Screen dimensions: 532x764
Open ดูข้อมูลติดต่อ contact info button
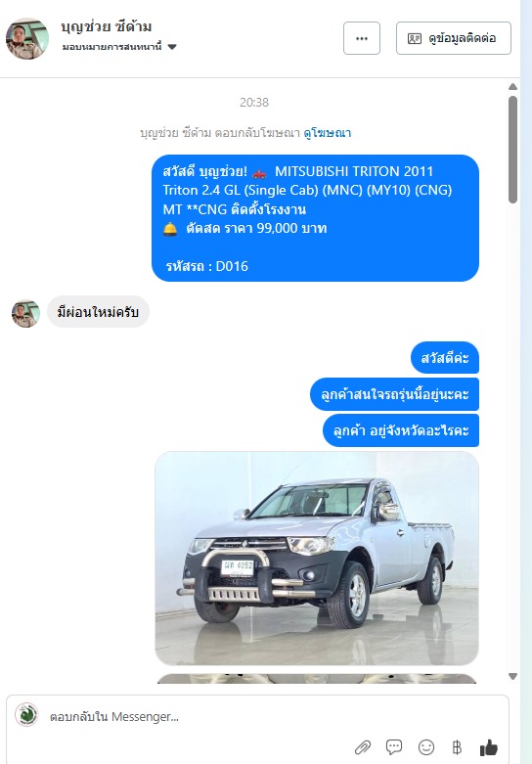(454, 38)
